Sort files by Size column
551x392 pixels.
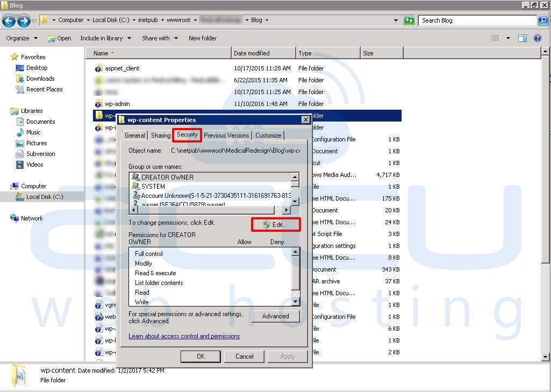click(x=382, y=53)
